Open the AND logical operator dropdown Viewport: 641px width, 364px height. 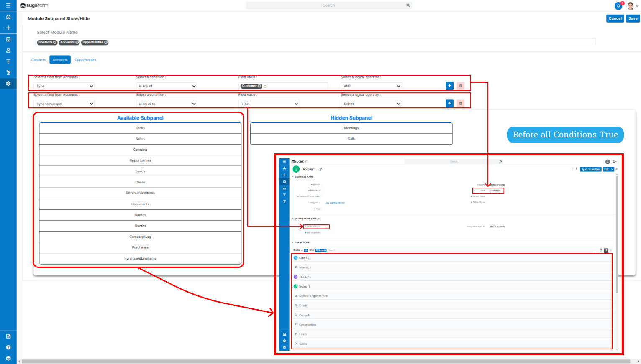click(372, 86)
